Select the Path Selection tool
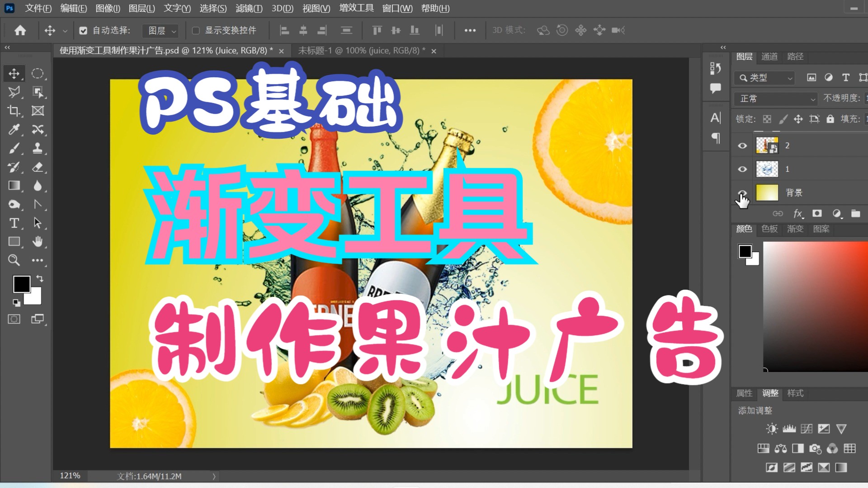The width and height of the screenshot is (868, 488). 38,223
